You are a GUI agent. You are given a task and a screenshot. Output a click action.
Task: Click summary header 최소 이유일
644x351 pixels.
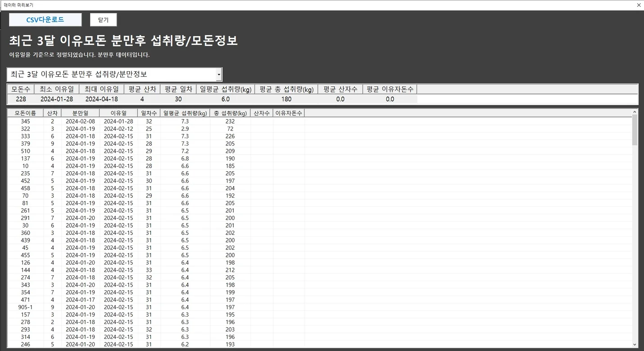tap(57, 89)
